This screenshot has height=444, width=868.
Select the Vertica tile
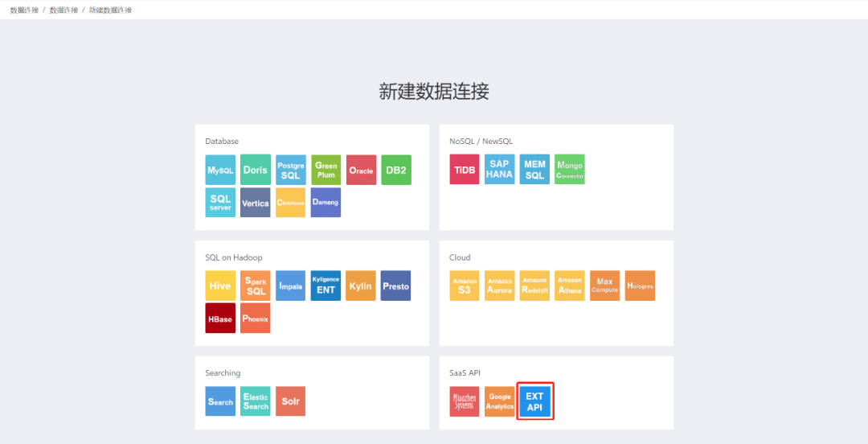256,203
